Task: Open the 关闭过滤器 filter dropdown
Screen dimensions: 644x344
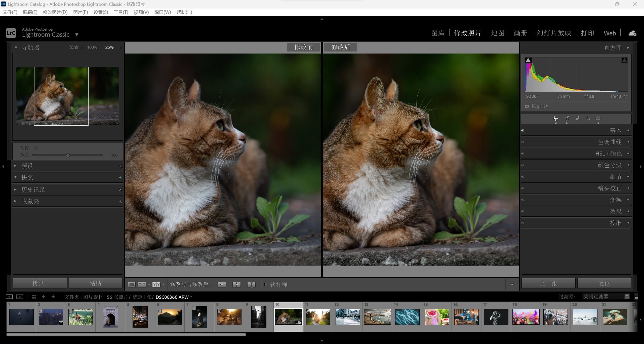Action: (605, 297)
